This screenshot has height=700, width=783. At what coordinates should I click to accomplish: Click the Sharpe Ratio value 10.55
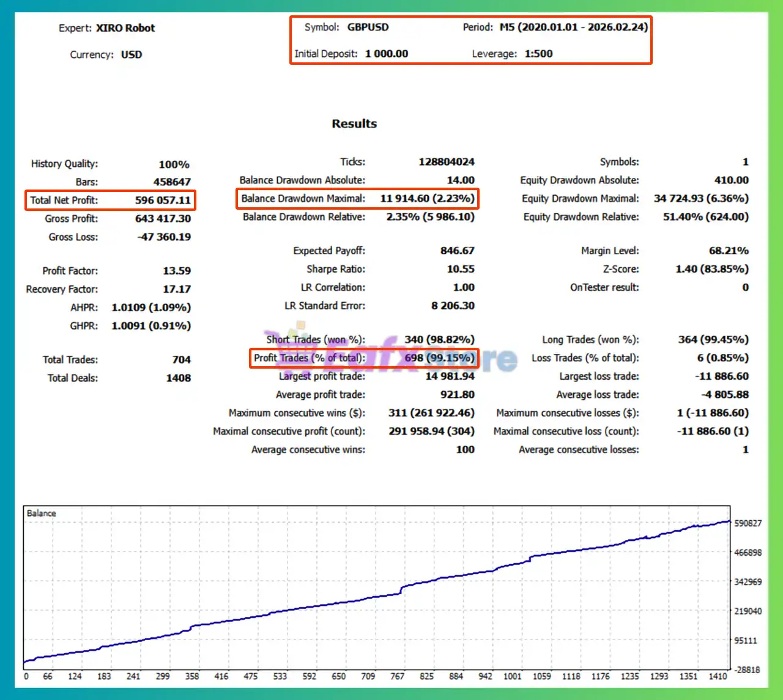[461, 269]
